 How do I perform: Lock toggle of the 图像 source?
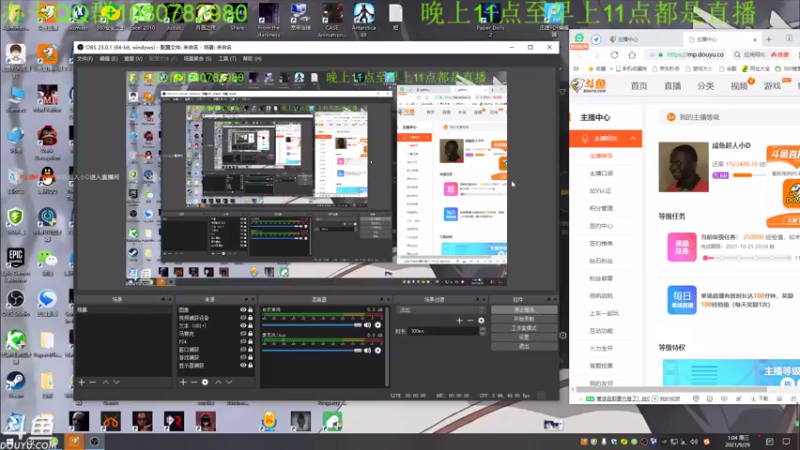[x=251, y=310]
